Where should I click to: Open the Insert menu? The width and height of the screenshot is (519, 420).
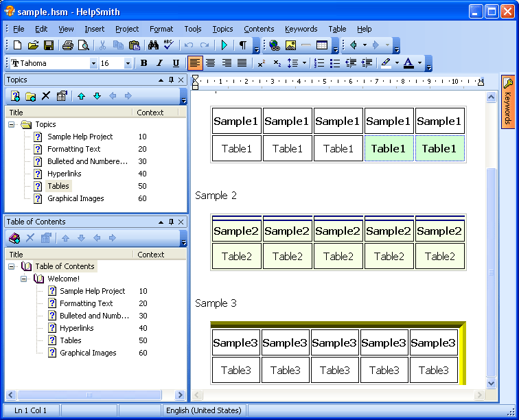pyautogui.click(x=94, y=29)
